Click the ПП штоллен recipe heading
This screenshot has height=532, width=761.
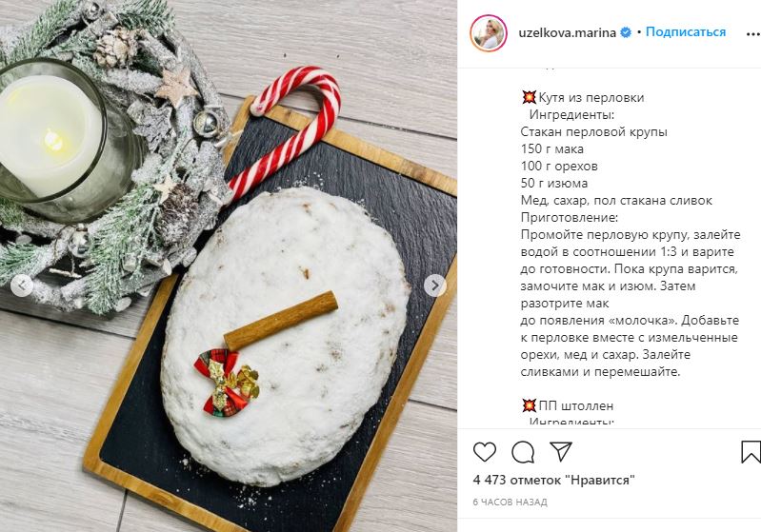(575, 405)
